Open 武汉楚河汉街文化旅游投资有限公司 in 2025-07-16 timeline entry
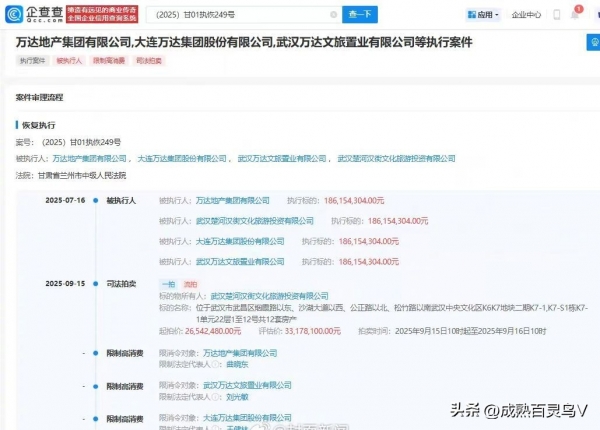Screen dimensions: 600x430 click(x=255, y=221)
